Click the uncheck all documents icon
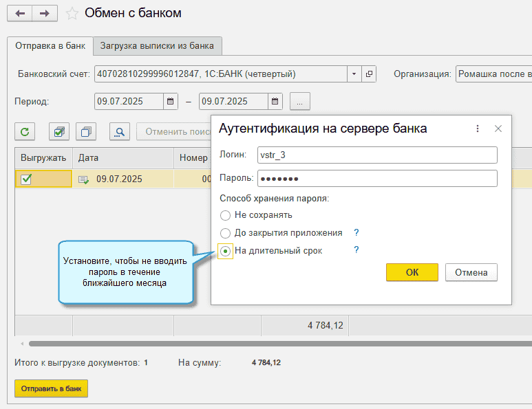Screen dimensions: 532x409 coord(86,131)
